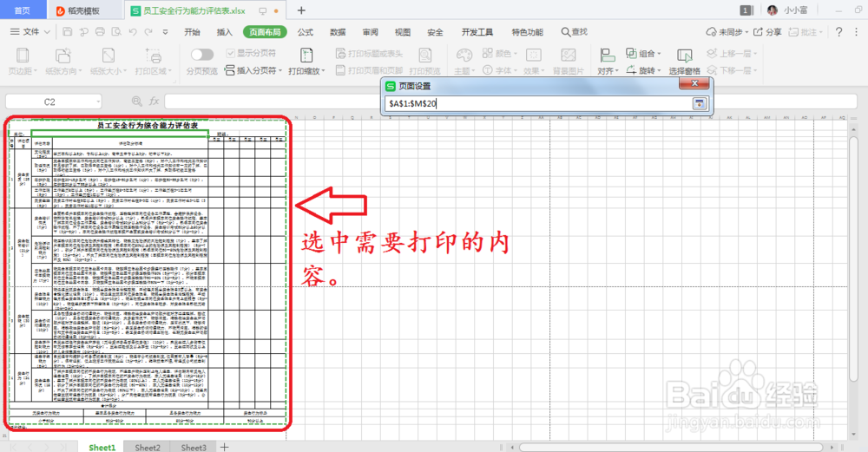Switch to the 公式 ribbon tab
The image size is (868, 452).
(x=305, y=32)
